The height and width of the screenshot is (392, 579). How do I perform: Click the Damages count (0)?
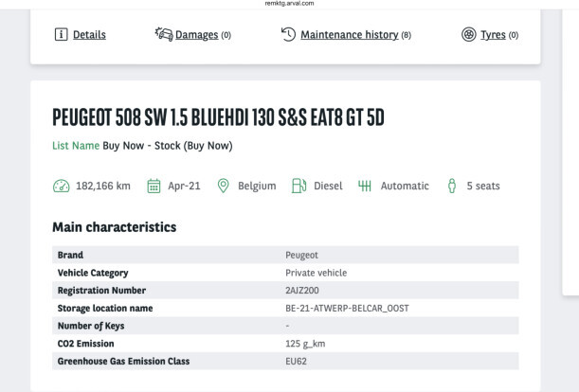226,35
